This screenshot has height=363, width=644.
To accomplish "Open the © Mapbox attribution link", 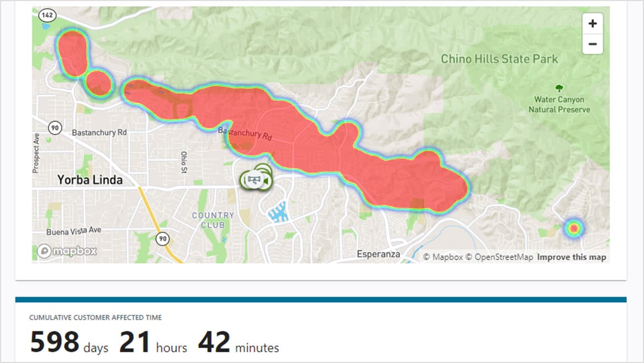I will pyautogui.click(x=443, y=256).
